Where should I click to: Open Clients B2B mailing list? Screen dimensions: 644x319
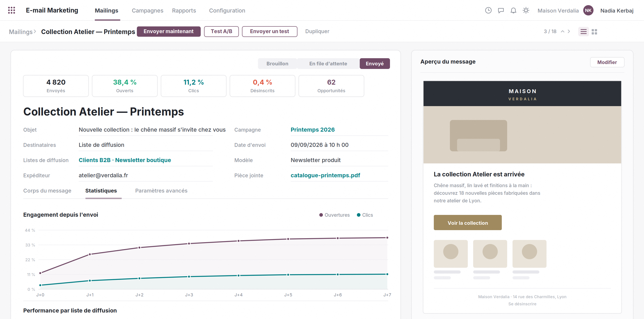[x=95, y=160]
